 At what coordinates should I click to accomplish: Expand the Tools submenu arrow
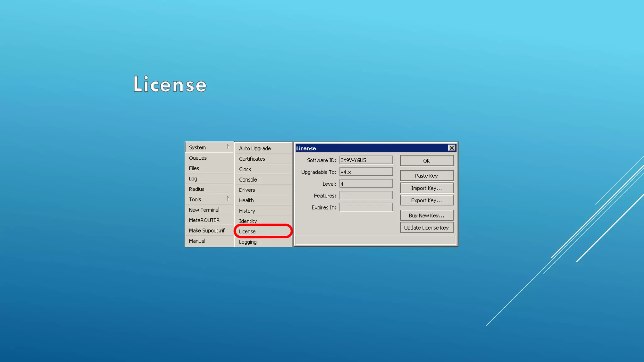coord(228,199)
